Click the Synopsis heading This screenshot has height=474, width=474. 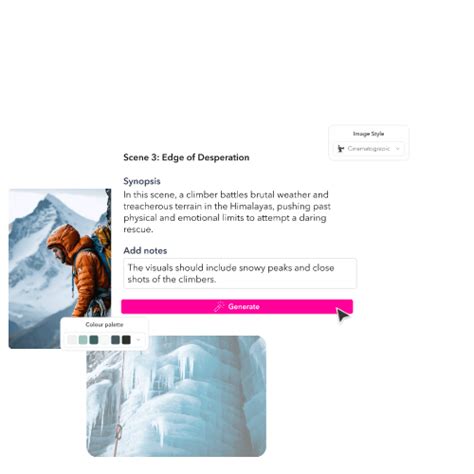point(142,181)
